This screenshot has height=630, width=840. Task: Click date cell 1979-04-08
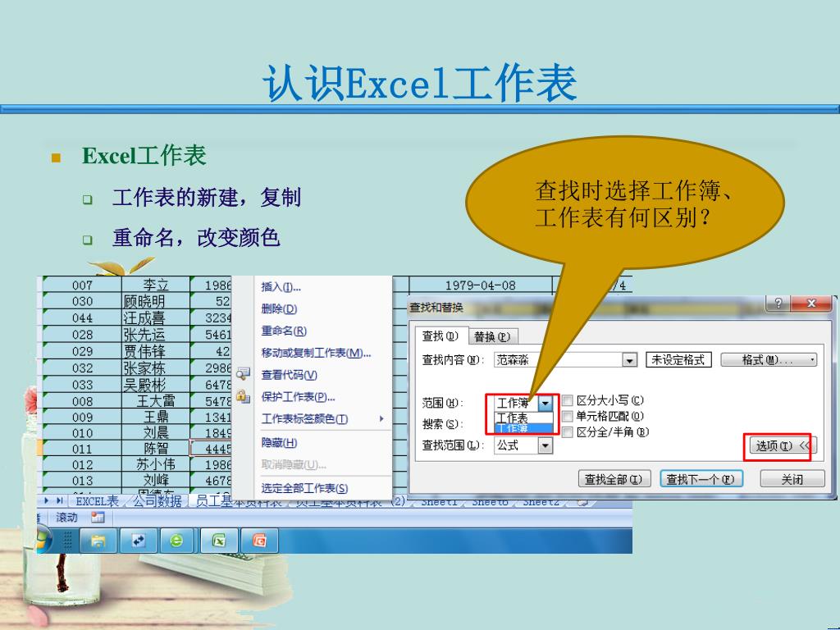pyautogui.click(x=480, y=285)
